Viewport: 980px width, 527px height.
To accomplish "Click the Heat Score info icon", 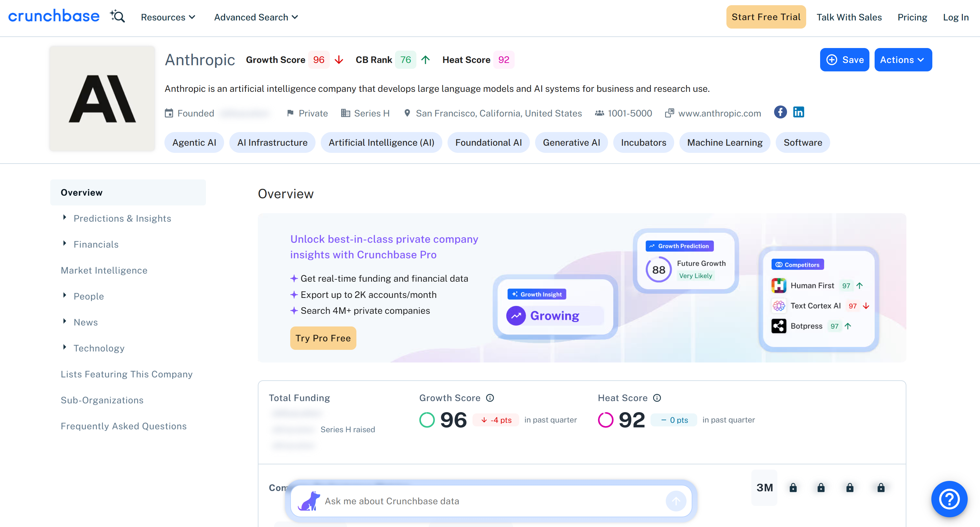I will click(657, 398).
